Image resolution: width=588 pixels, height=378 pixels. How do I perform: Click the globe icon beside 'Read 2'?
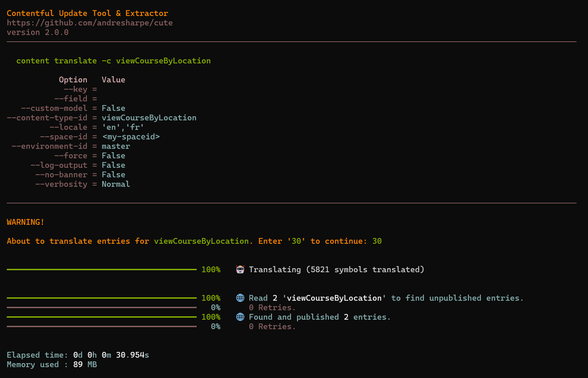point(240,298)
